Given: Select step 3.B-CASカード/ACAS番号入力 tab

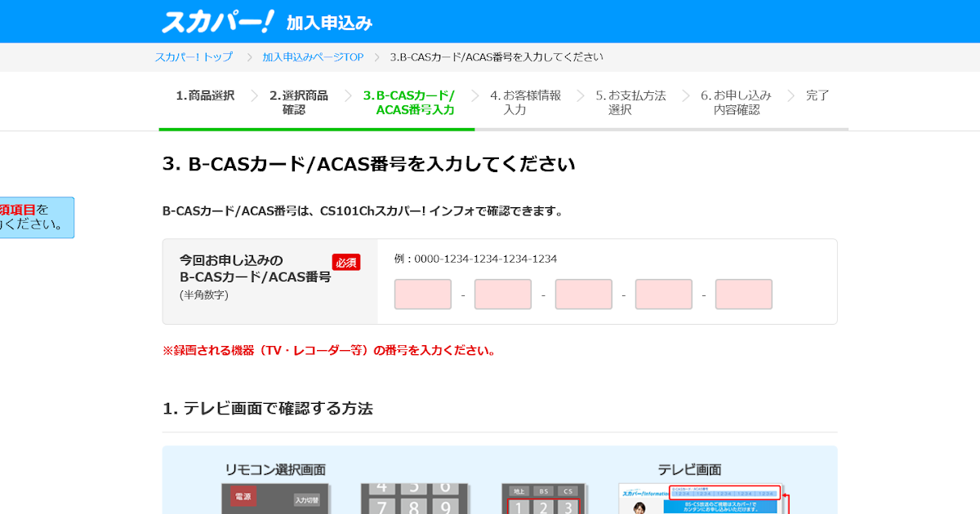Looking at the screenshot, I should (409, 102).
